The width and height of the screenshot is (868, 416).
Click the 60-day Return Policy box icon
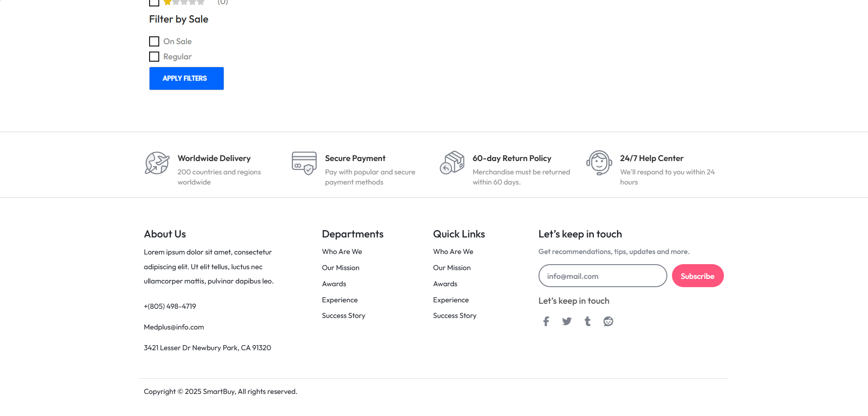[452, 163]
